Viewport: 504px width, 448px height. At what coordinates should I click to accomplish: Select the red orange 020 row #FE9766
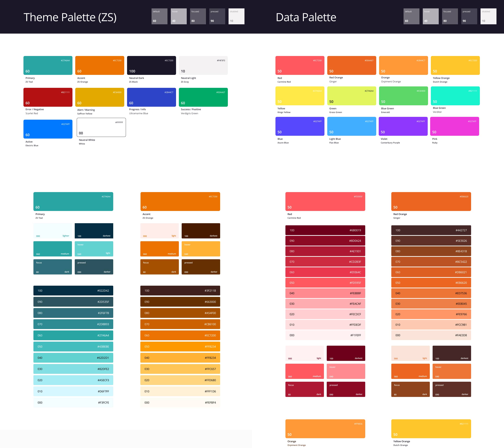coord(431,314)
